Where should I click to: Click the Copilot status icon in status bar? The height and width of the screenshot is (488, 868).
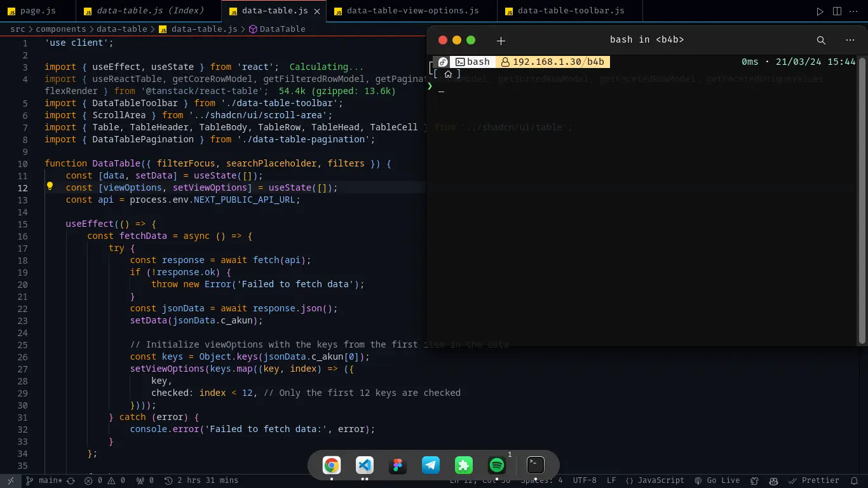772,481
